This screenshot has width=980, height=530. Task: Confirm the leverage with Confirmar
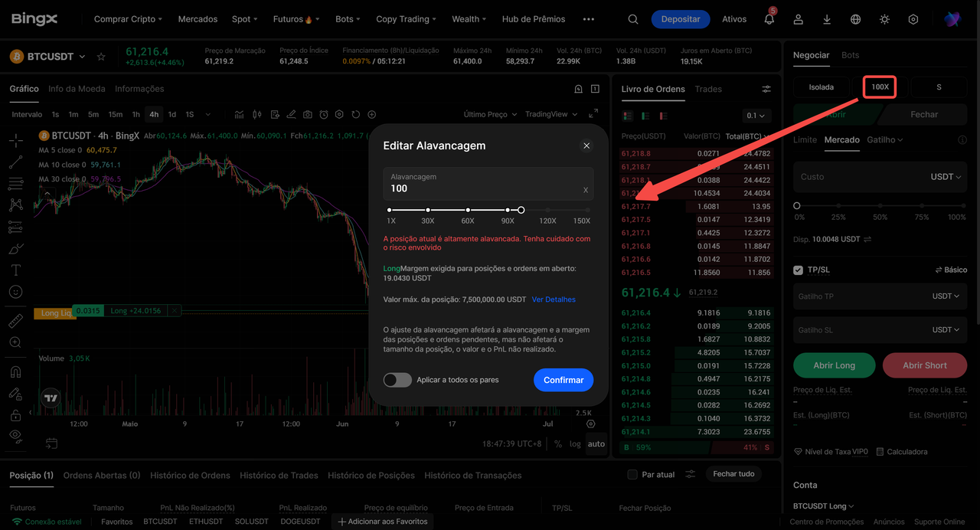coord(563,380)
